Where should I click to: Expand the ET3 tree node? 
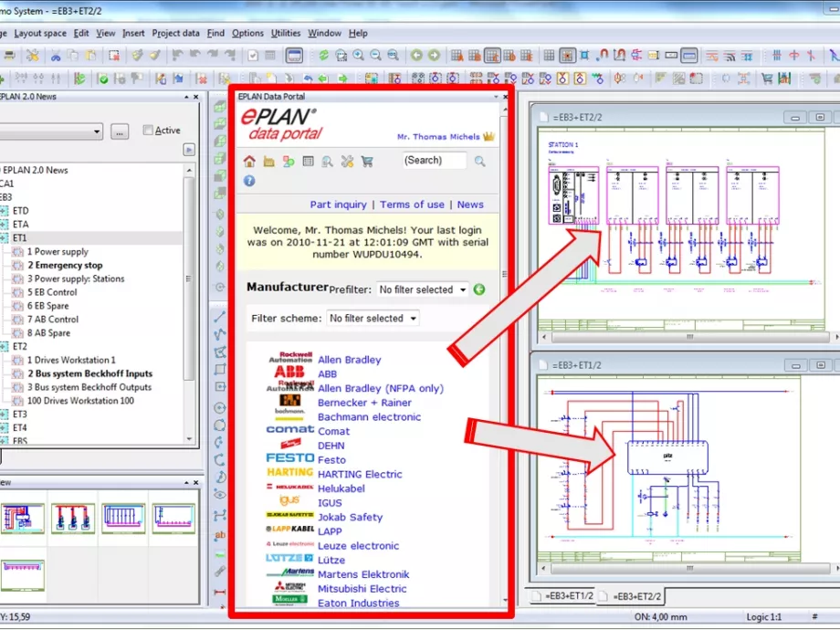click(x=5, y=415)
